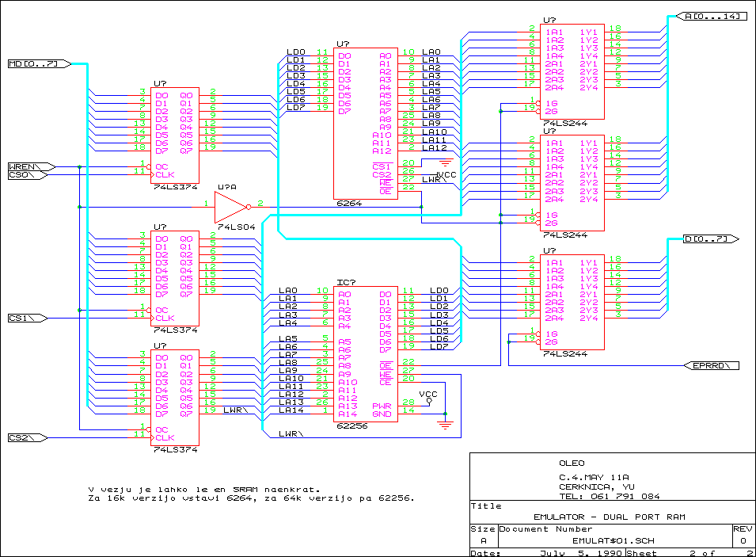756x557 pixels.
Task: Select the A[0...14] bus port
Action: tap(712, 17)
